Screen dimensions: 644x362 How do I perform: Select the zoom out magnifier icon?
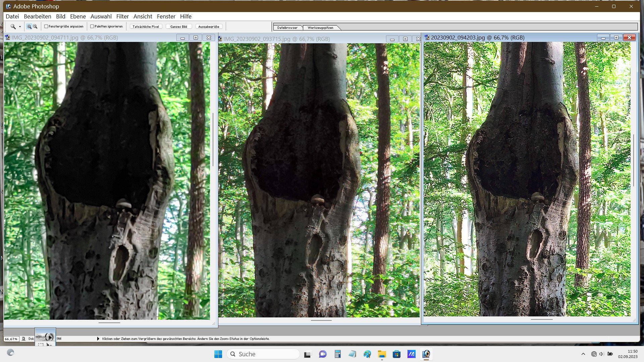click(35, 26)
